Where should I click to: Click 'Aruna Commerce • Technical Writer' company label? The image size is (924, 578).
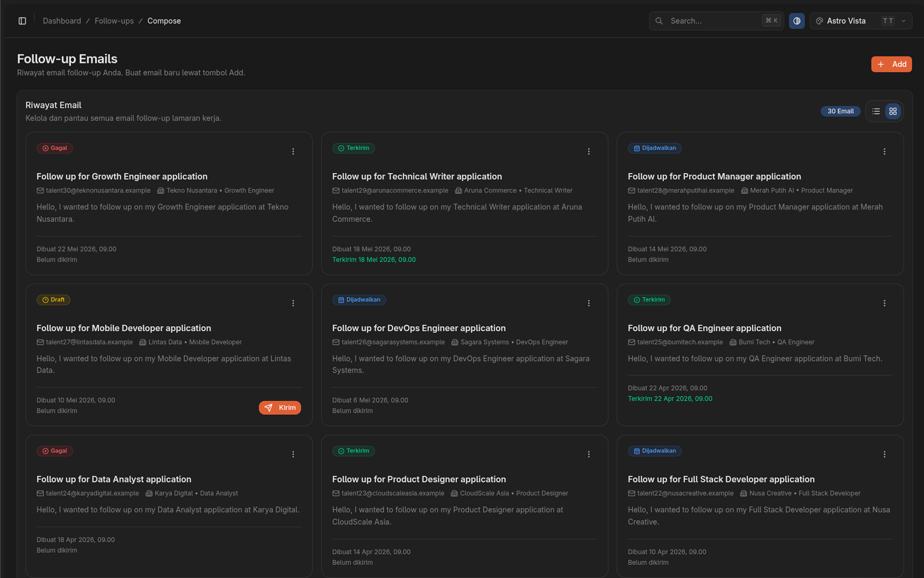click(518, 190)
